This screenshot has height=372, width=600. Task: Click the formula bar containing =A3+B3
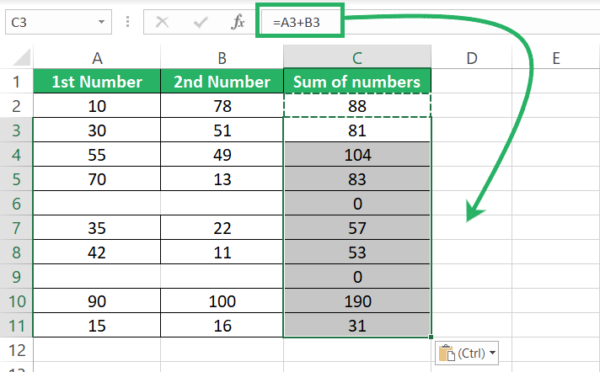coord(429,22)
